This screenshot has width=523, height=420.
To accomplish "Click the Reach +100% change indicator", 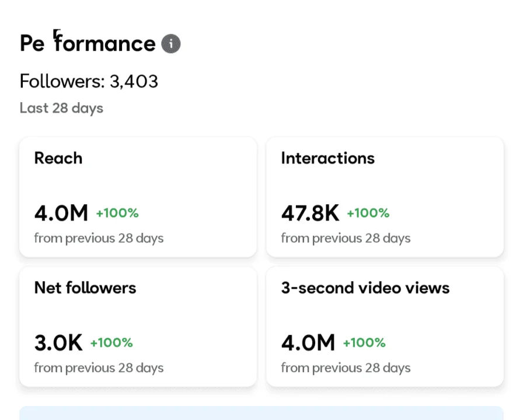I will tap(117, 213).
